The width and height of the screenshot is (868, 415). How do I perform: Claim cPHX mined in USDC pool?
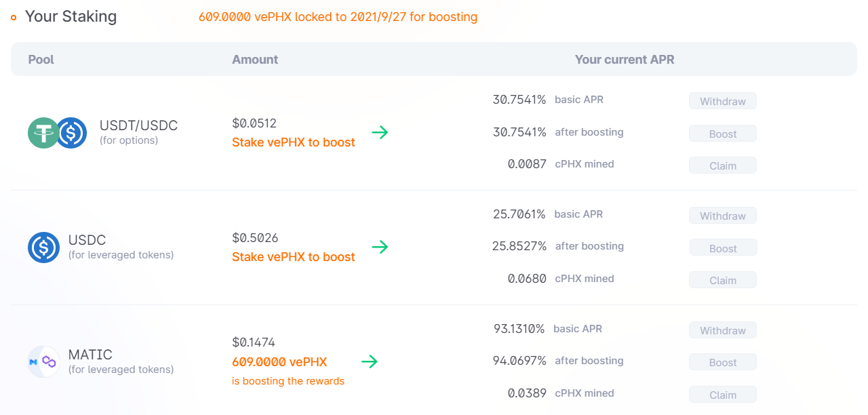[x=723, y=280]
